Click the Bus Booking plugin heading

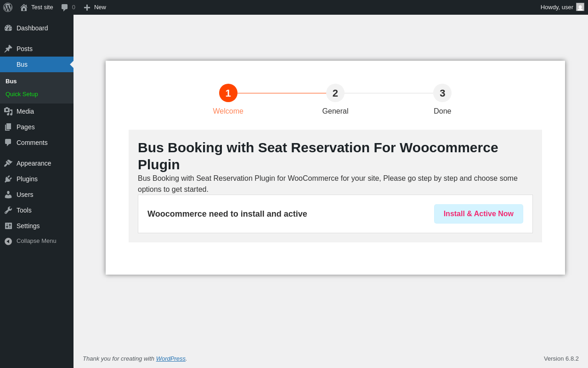pyautogui.click(x=318, y=156)
